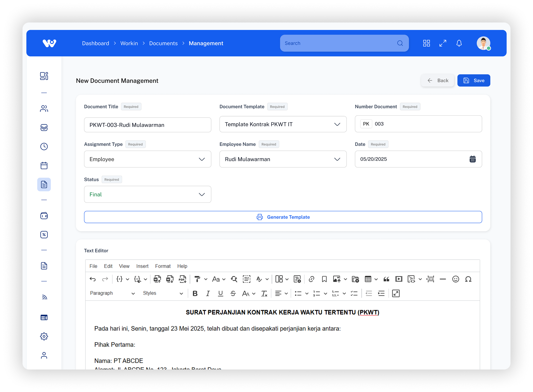
Task: Click the block quote icon
Action: coord(386,279)
